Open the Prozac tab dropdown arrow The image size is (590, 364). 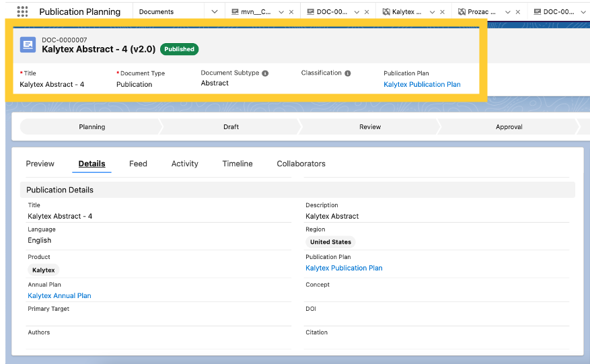pyautogui.click(x=508, y=12)
